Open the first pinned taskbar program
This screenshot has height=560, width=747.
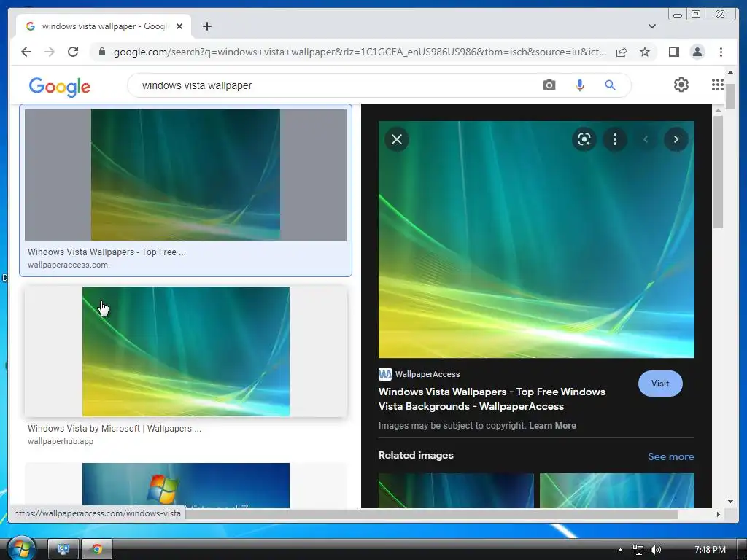[63, 549]
